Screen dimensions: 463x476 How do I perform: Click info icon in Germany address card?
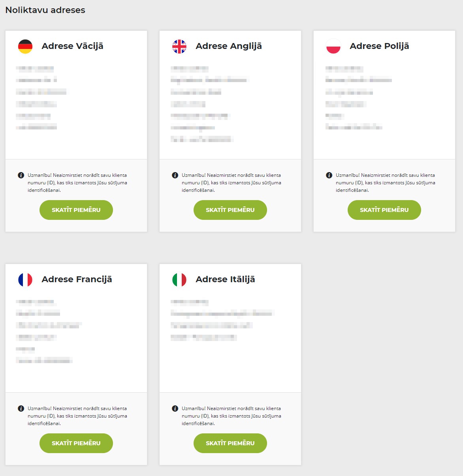21,175
